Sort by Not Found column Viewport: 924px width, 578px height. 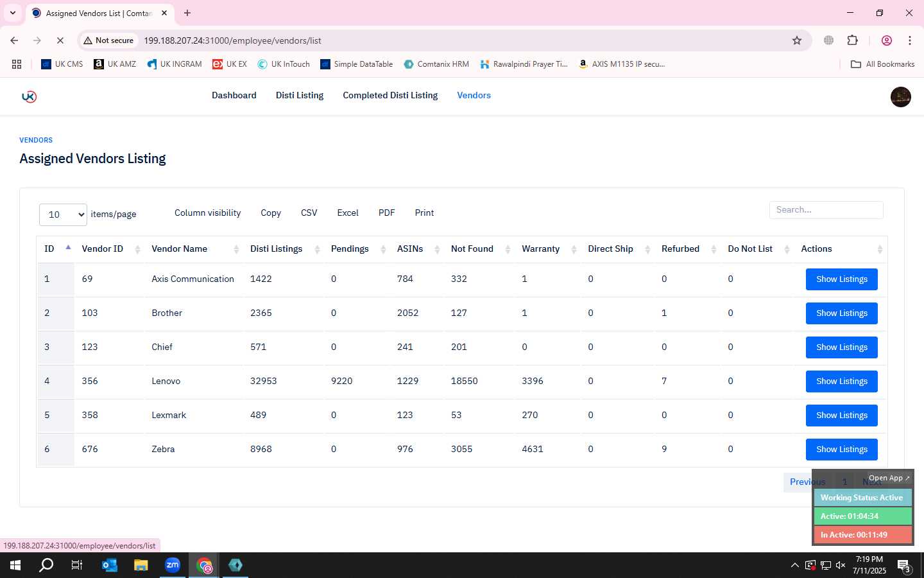pyautogui.click(x=480, y=249)
